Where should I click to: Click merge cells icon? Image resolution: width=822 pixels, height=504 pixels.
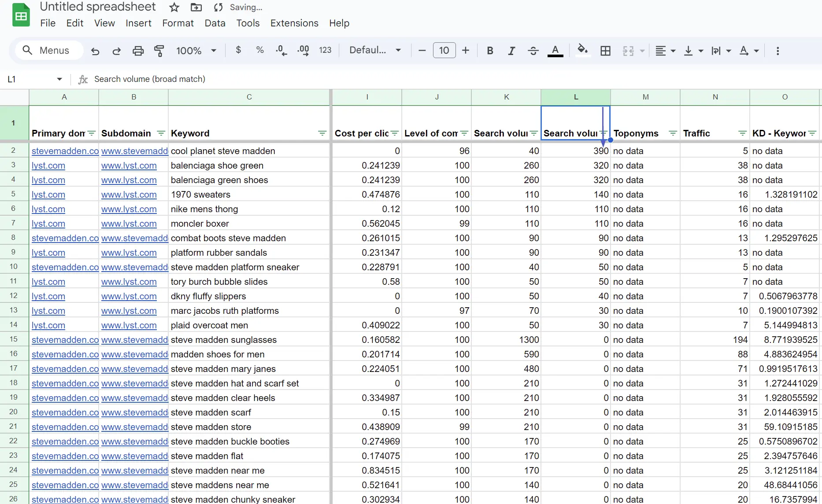(628, 51)
